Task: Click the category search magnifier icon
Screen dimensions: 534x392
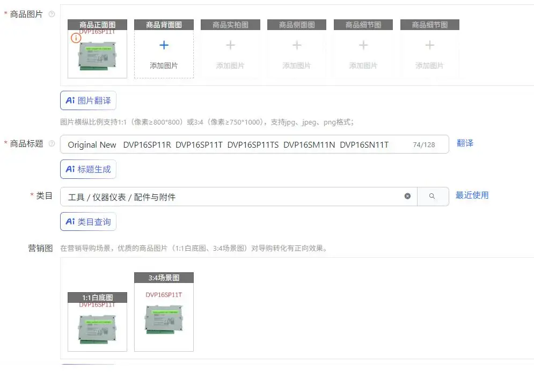Action: click(x=432, y=196)
